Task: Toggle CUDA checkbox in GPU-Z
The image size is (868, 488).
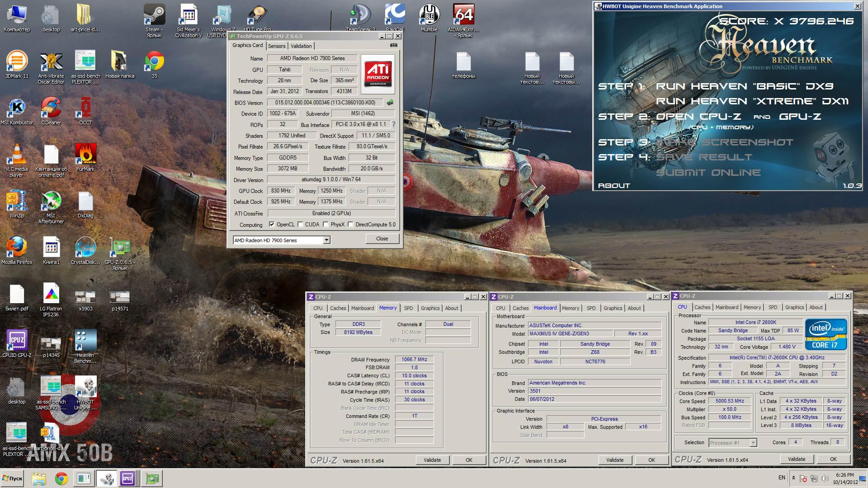Action: point(300,224)
